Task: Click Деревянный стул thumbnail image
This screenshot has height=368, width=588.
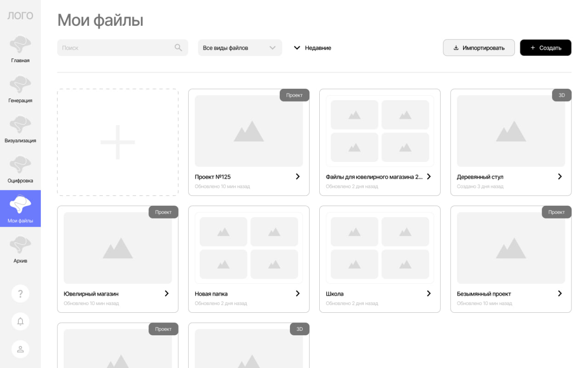Action: coord(511,131)
